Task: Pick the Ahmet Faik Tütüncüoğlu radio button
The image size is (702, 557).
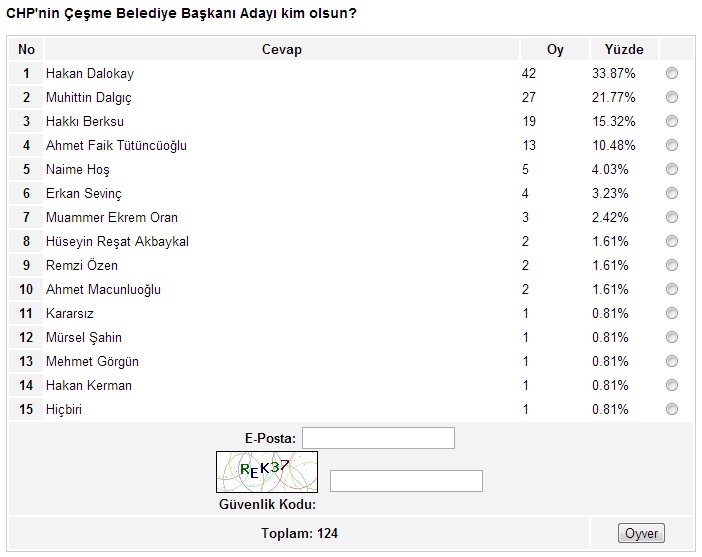Action: coord(671,146)
